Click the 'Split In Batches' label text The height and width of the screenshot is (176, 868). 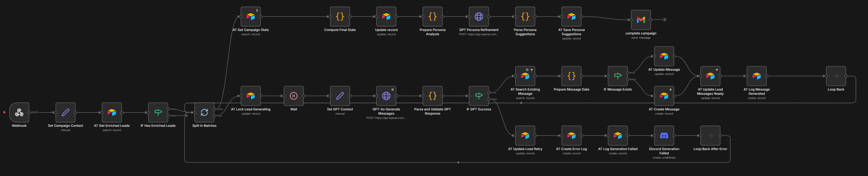point(204,126)
